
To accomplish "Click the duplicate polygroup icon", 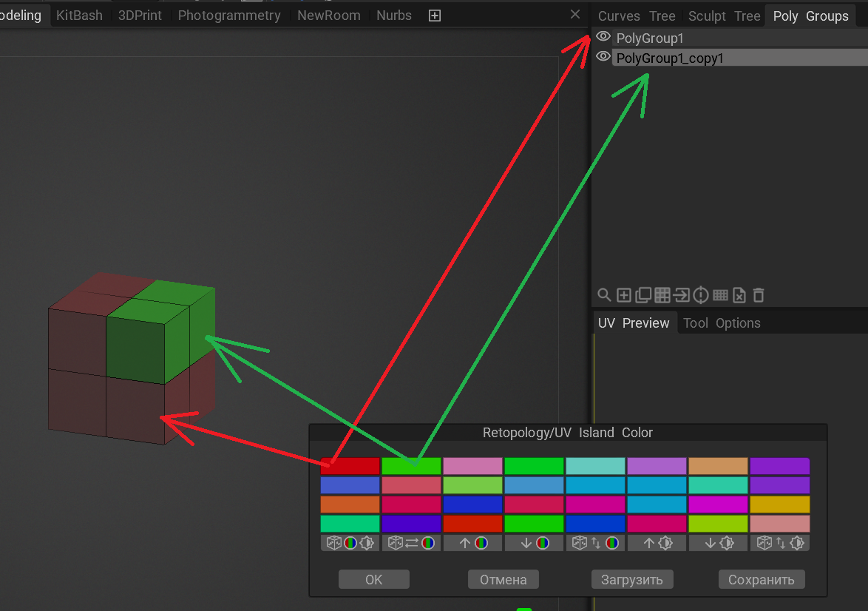I will pyautogui.click(x=642, y=295).
